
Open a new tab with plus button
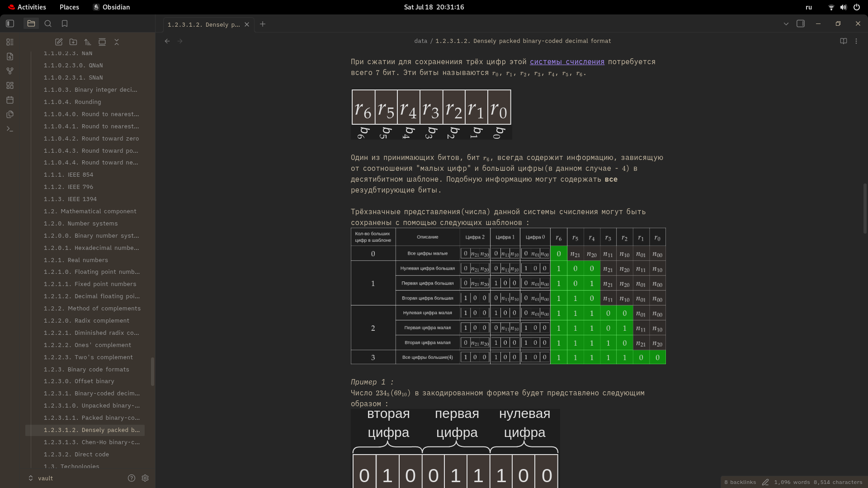tap(263, 24)
